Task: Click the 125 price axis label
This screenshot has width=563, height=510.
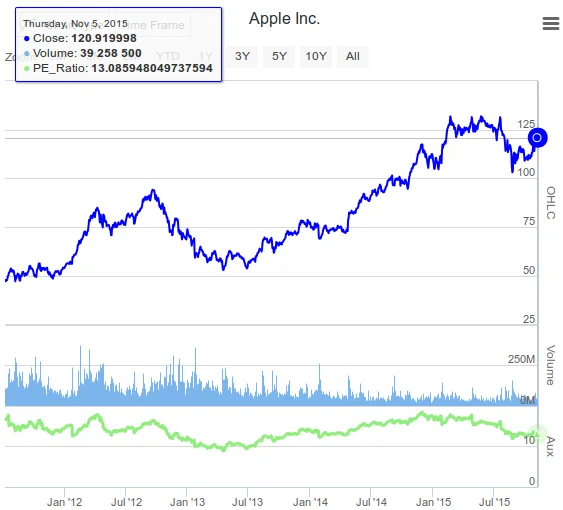Action: pyautogui.click(x=526, y=124)
